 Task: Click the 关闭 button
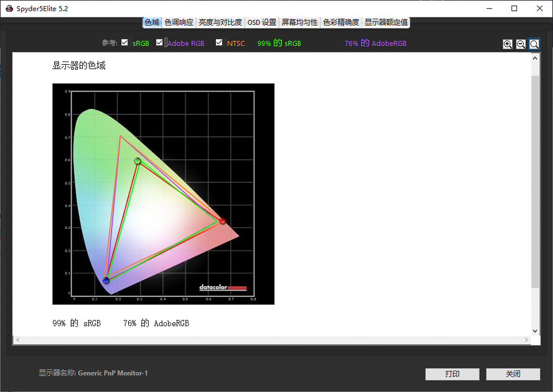click(513, 374)
